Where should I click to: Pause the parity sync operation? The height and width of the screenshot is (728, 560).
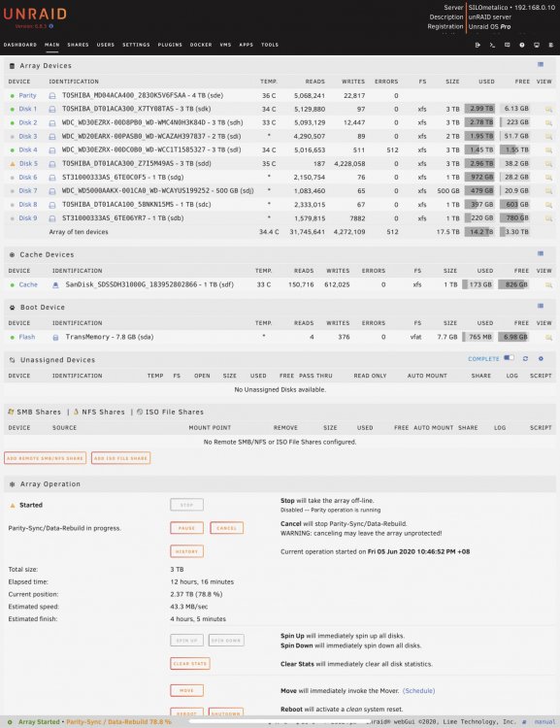tap(186, 528)
